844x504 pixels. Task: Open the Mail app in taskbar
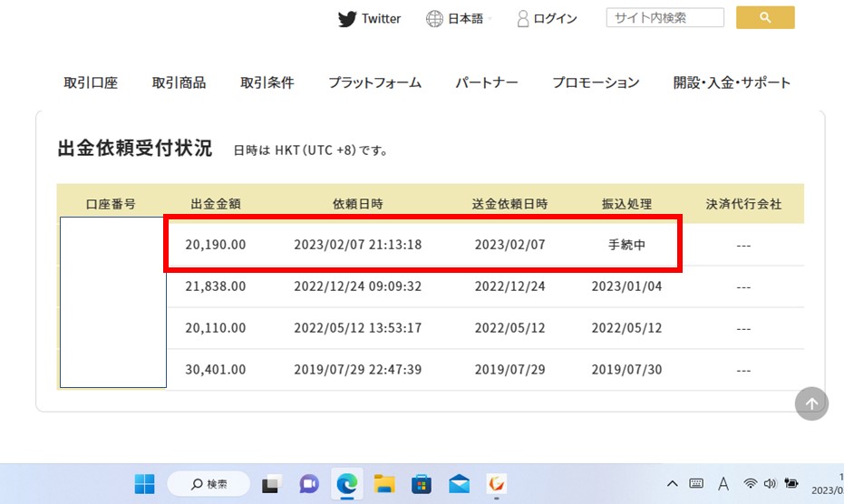coord(459,484)
